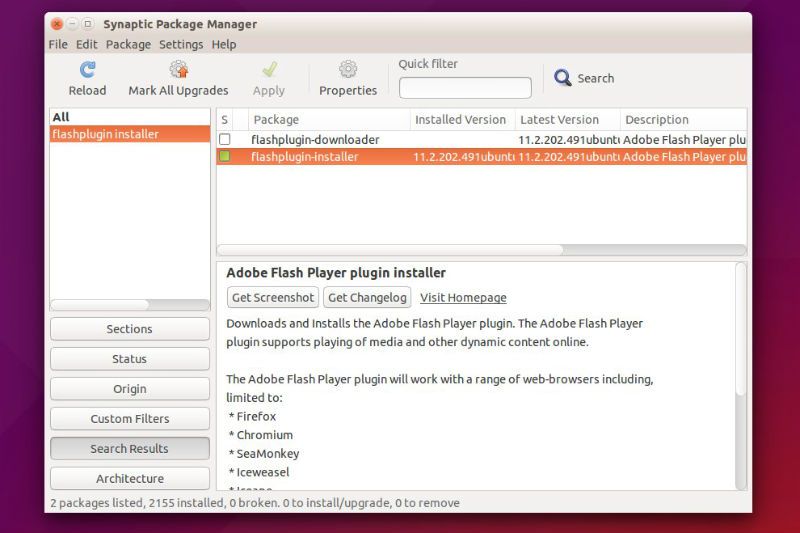Open the Package menu
This screenshot has height=533, width=800.
[128, 44]
